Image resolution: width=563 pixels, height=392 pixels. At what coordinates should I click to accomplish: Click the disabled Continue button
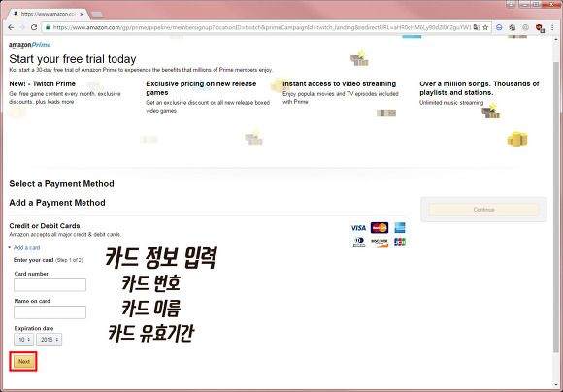click(483, 210)
